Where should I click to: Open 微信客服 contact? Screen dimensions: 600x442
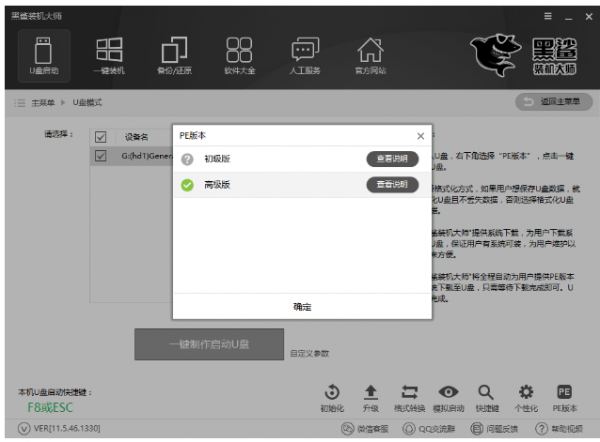(365, 429)
